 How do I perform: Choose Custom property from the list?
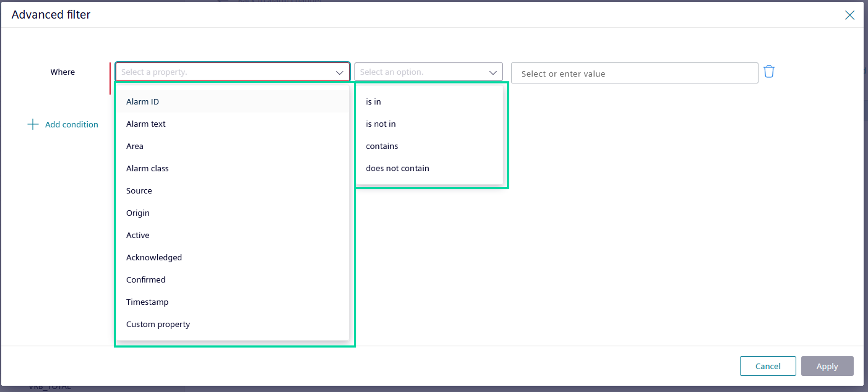pyautogui.click(x=232, y=324)
